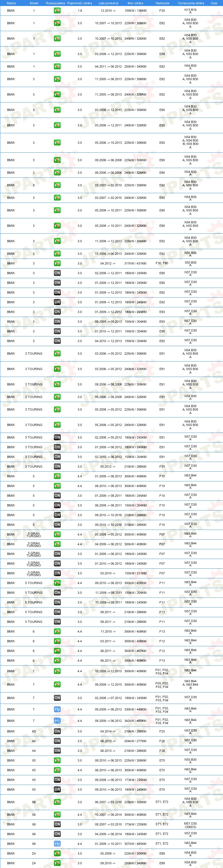Click the 04.2014 -> production date cell

(x=108, y=731)
